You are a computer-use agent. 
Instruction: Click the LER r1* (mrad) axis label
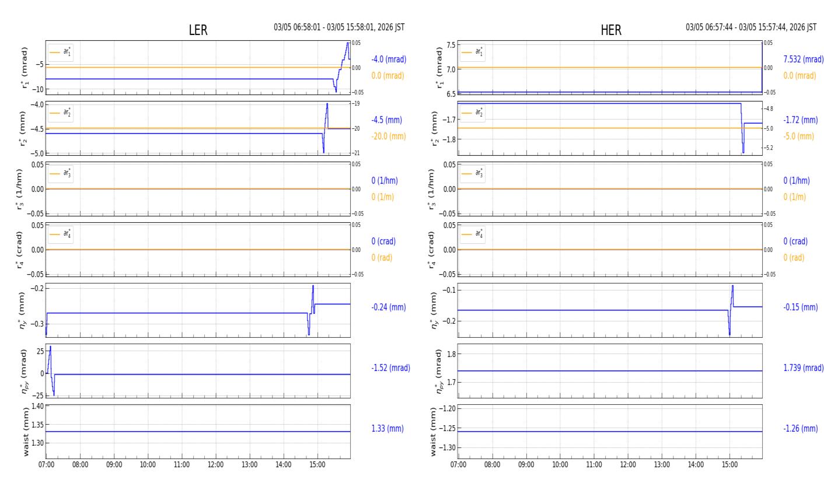[x=24, y=68]
